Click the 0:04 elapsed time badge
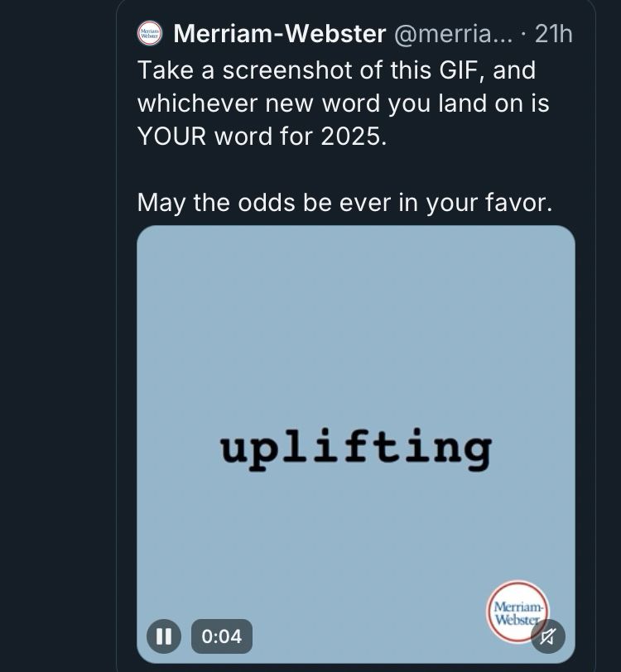 click(x=222, y=636)
